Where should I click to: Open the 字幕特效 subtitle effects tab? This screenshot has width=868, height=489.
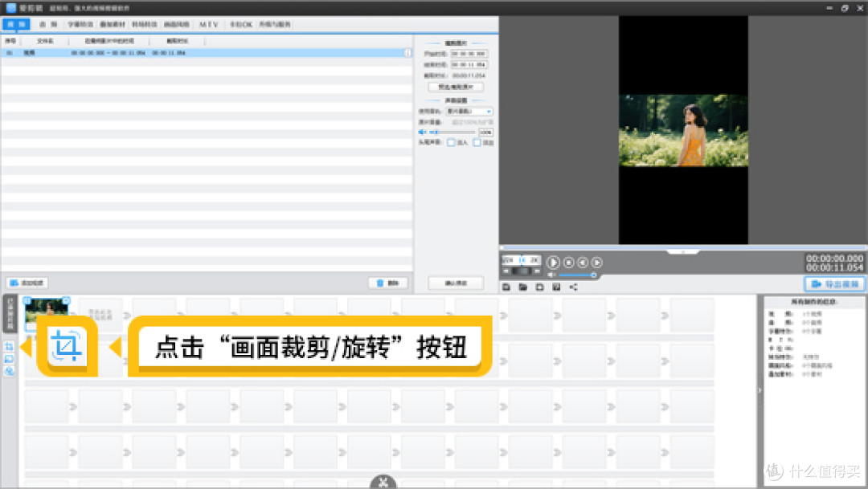(80, 24)
